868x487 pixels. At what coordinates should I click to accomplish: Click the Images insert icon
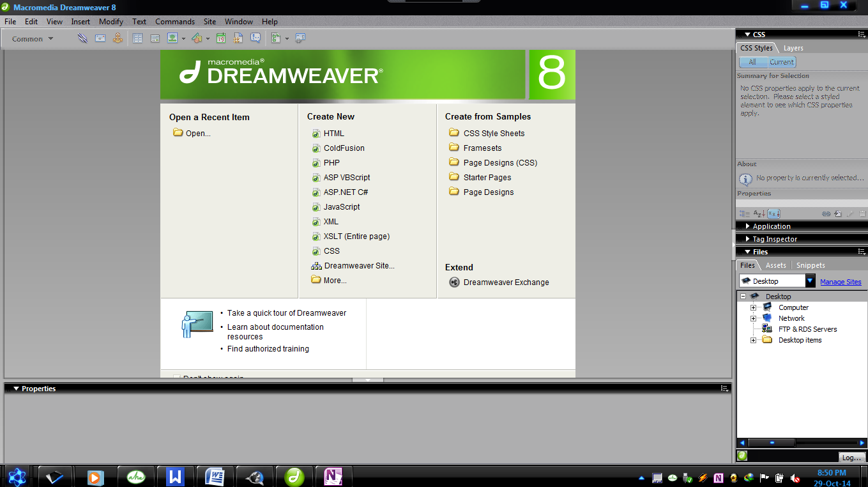(x=172, y=38)
